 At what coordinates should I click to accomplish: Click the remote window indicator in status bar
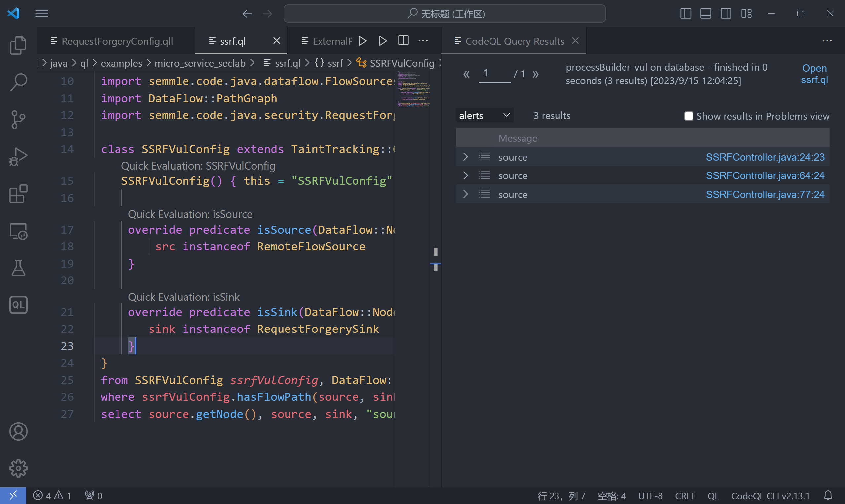click(x=13, y=496)
